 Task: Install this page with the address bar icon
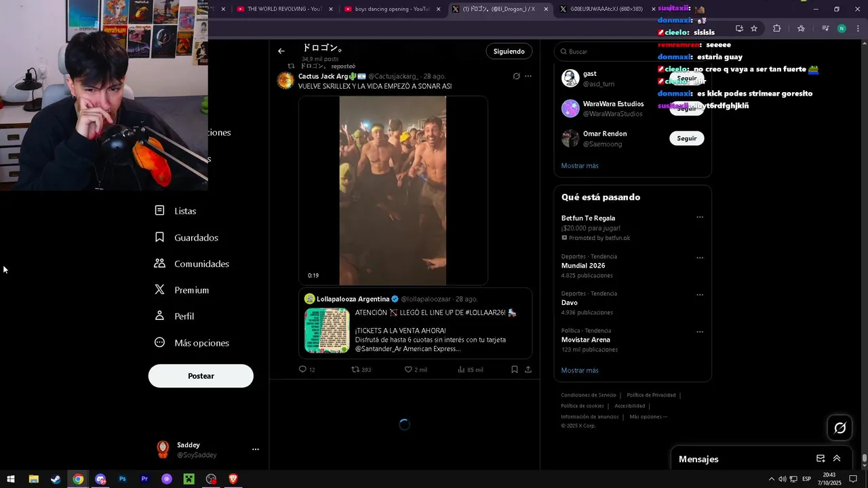point(739,28)
